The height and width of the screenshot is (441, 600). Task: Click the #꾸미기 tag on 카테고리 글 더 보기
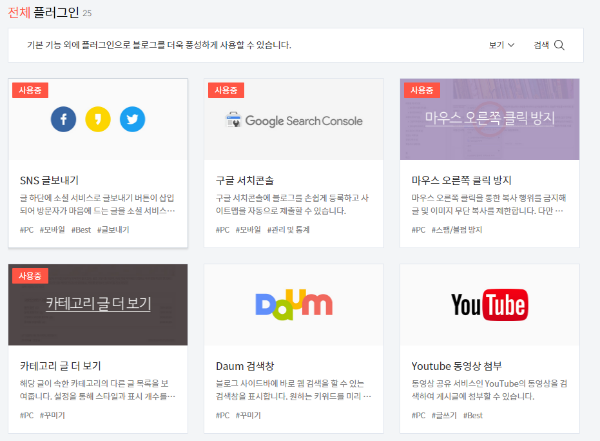(x=52, y=415)
